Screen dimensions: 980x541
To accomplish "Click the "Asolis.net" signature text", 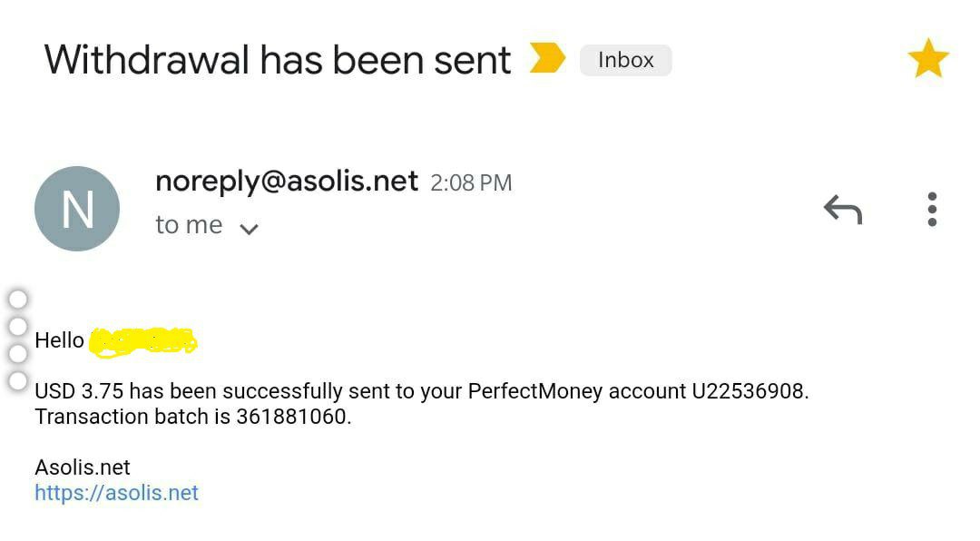I will pos(83,467).
